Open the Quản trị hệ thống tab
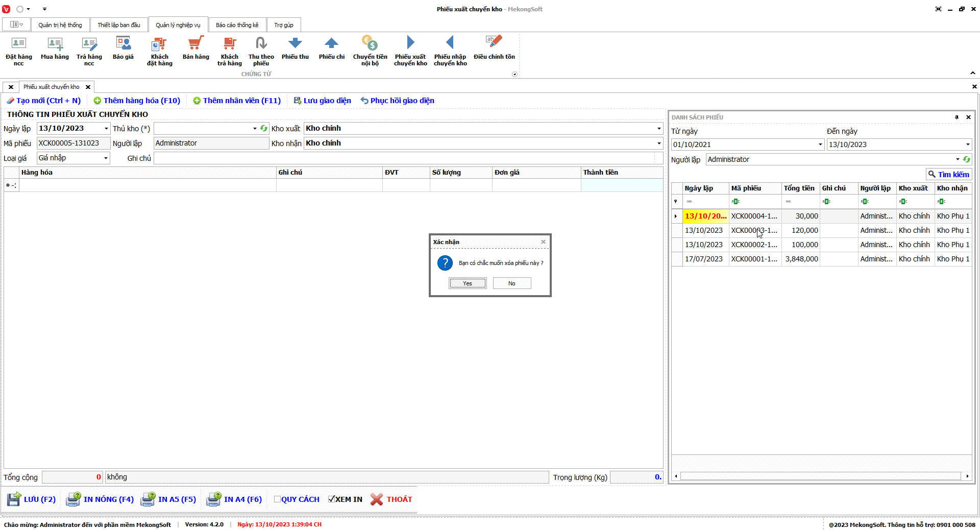 point(60,25)
